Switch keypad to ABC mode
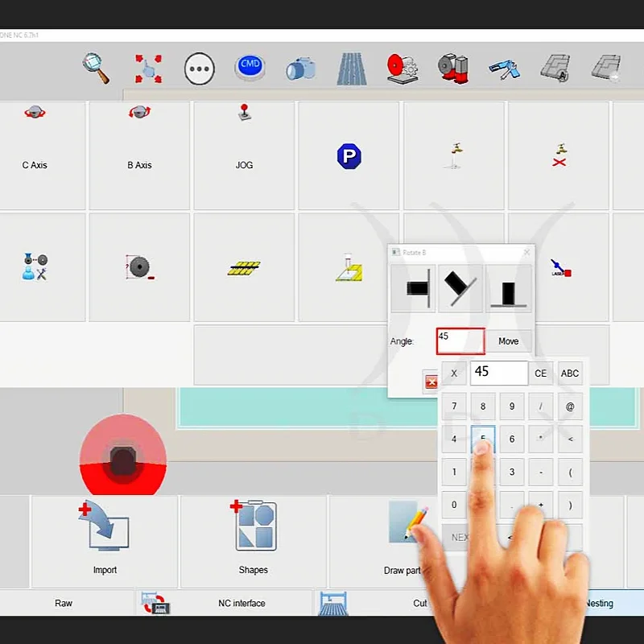Screen dimensions: 644x644 coord(570,374)
